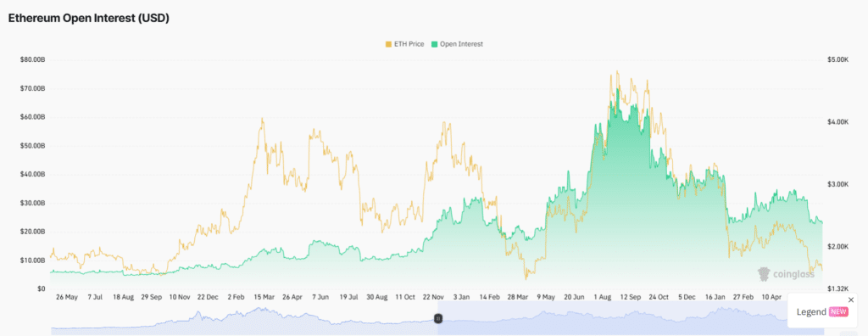Click the yellow ETH Price color swatch
Screen dimensions: 868x336
tap(388, 44)
